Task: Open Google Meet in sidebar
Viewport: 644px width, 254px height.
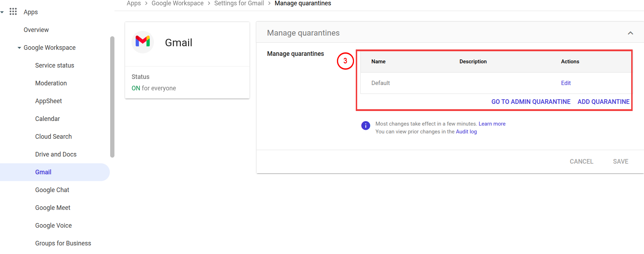Action: point(53,208)
